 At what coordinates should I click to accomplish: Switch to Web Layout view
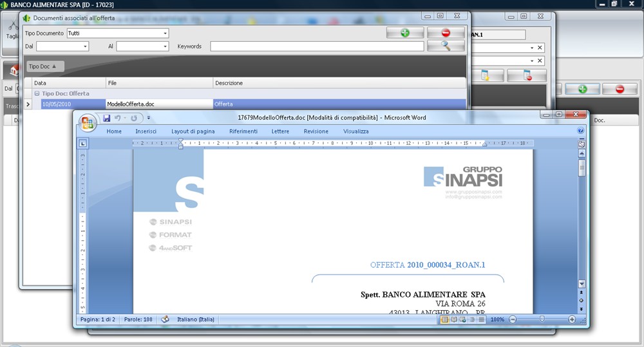[x=463, y=319]
